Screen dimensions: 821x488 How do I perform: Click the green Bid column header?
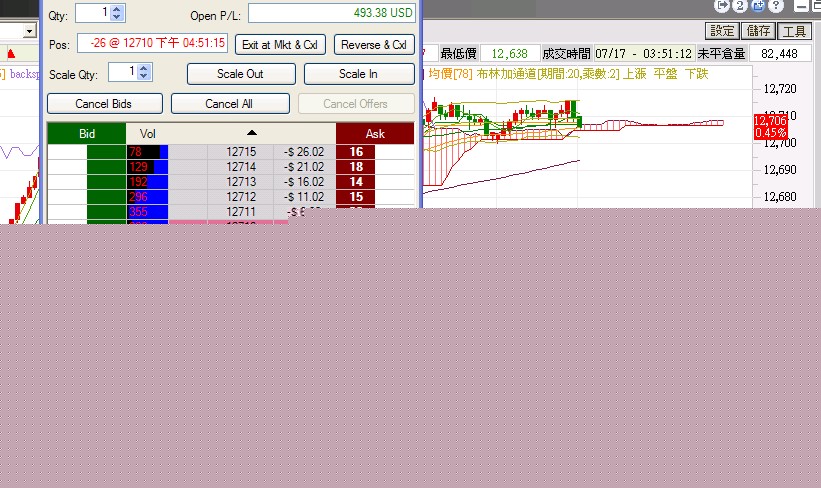coord(87,134)
